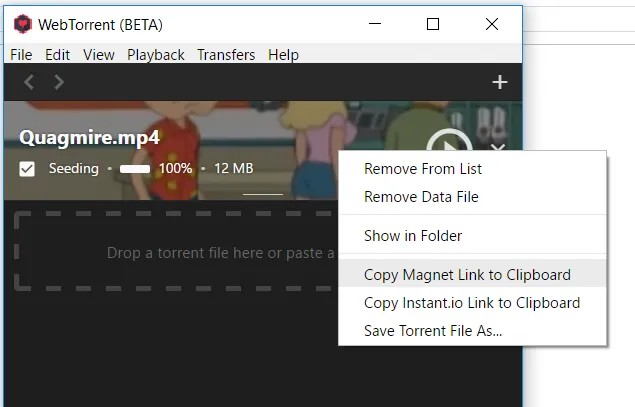Image resolution: width=635 pixels, height=407 pixels.
Task: Click the 12 MB size label
Action: click(x=234, y=168)
